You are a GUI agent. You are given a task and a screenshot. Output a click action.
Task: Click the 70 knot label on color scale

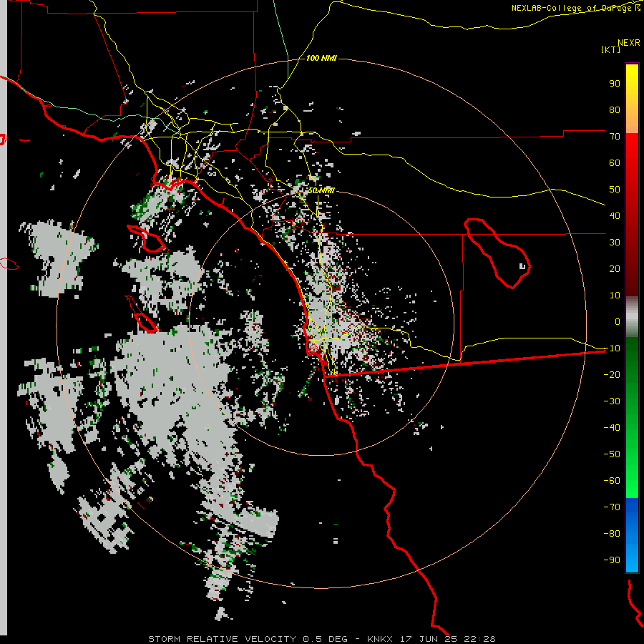tap(615, 137)
